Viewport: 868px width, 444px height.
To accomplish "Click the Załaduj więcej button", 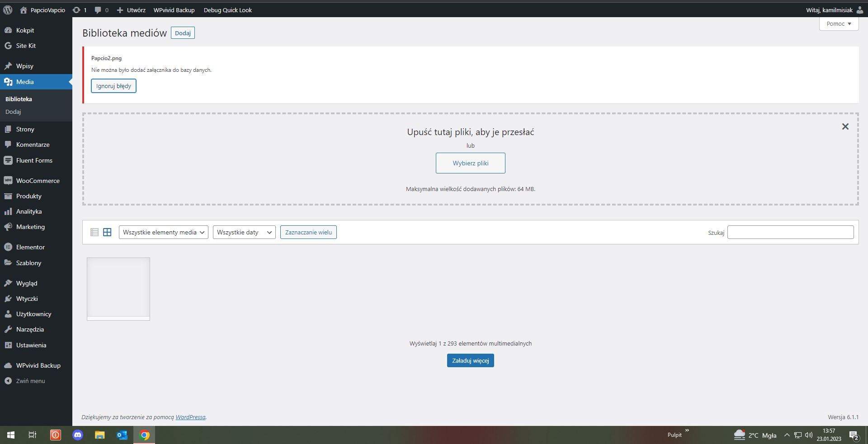I will click(x=470, y=360).
